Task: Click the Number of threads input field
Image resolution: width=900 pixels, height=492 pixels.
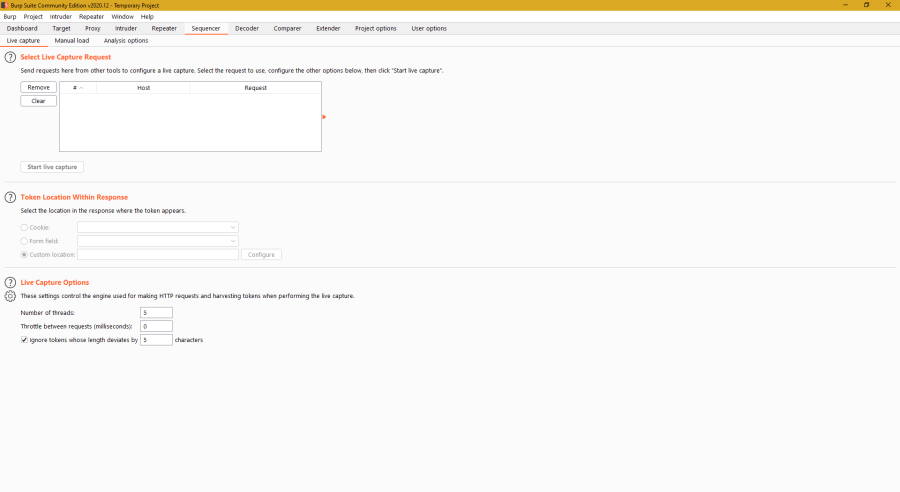Action: point(156,313)
